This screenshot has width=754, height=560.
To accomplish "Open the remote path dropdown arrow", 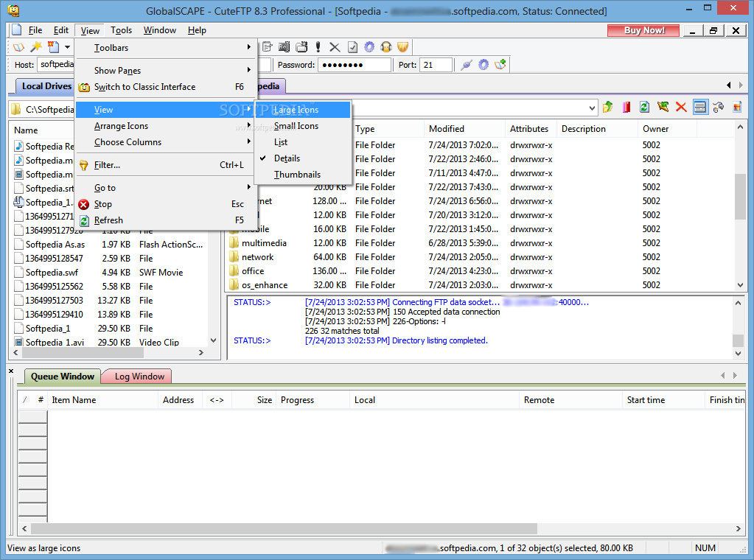I will click(592, 108).
